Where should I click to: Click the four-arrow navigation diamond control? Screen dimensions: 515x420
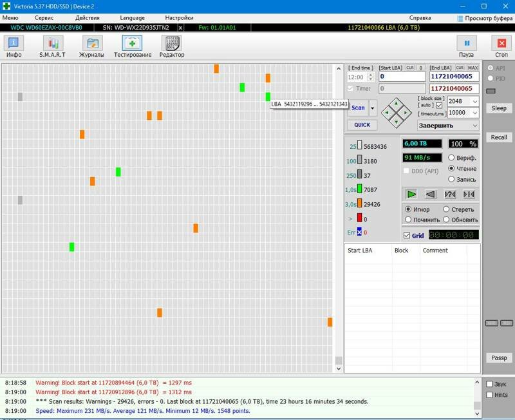coord(397,113)
